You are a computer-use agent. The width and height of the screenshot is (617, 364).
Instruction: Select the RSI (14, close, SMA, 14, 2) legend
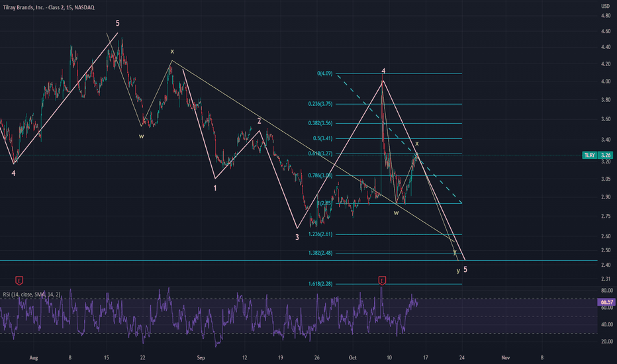coord(32,295)
